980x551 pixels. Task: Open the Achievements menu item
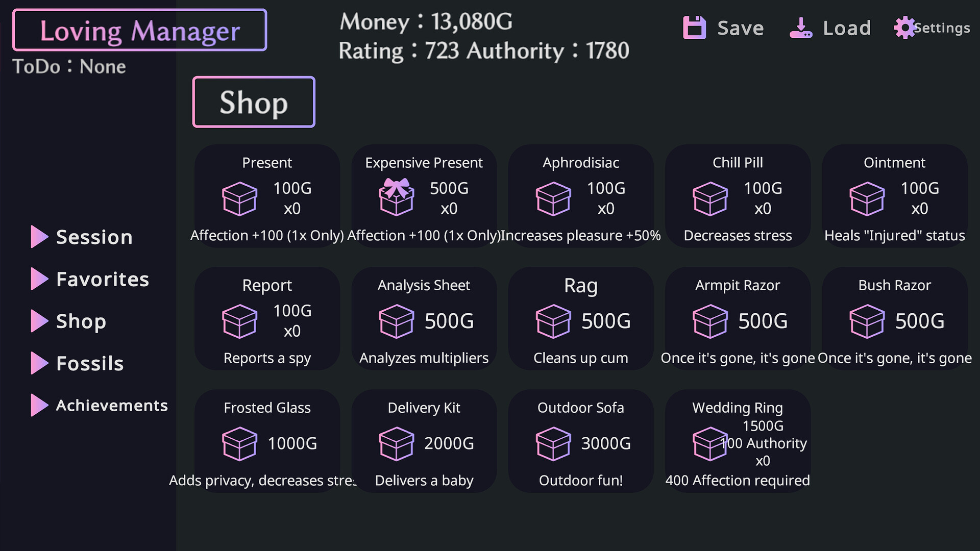click(111, 406)
